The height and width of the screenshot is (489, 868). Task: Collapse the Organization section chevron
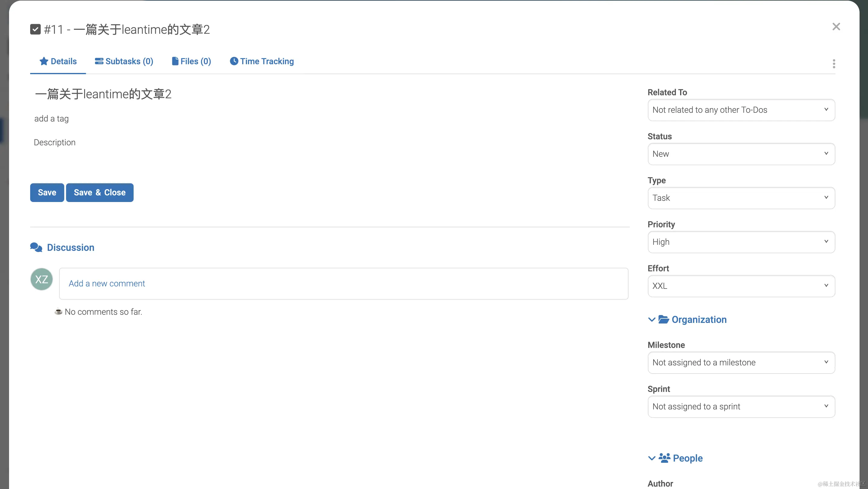click(x=652, y=320)
